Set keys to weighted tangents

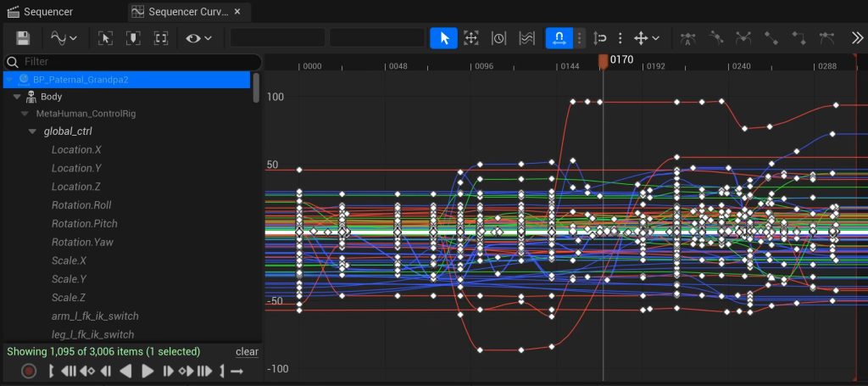pyautogui.click(x=826, y=38)
